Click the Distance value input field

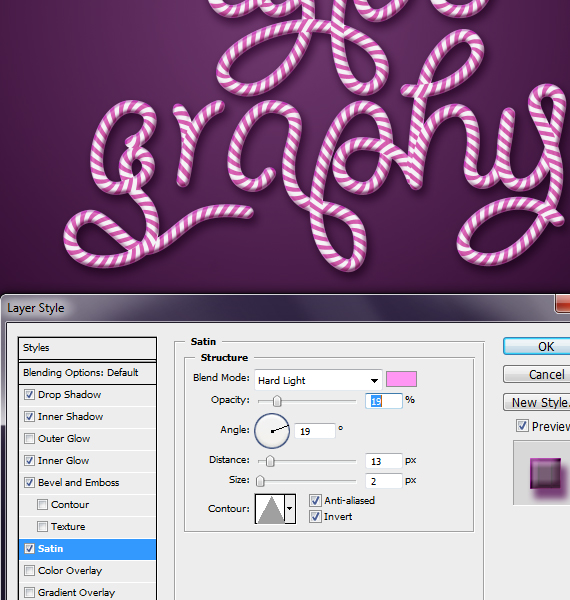(383, 461)
